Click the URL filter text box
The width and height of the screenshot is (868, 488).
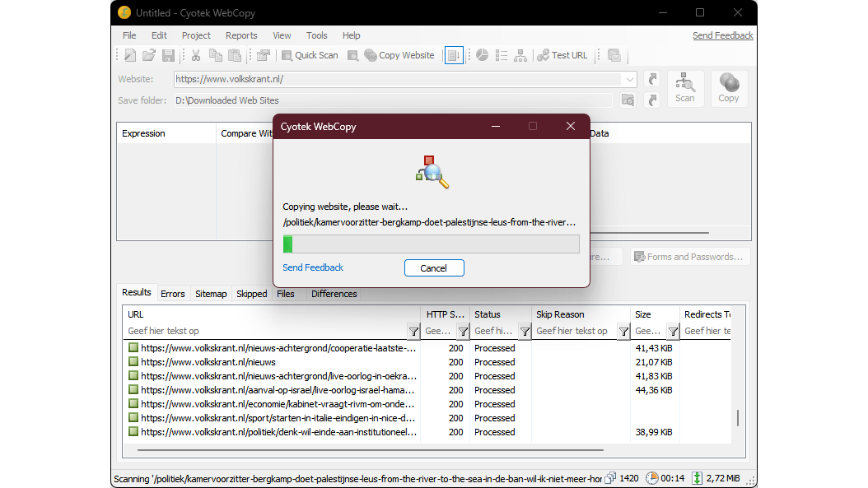point(266,331)
